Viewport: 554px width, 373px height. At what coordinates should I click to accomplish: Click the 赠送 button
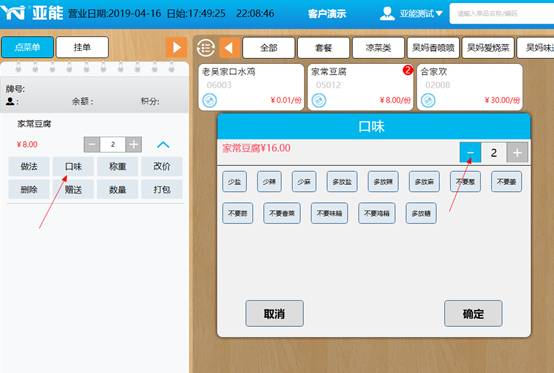[73, 190]
